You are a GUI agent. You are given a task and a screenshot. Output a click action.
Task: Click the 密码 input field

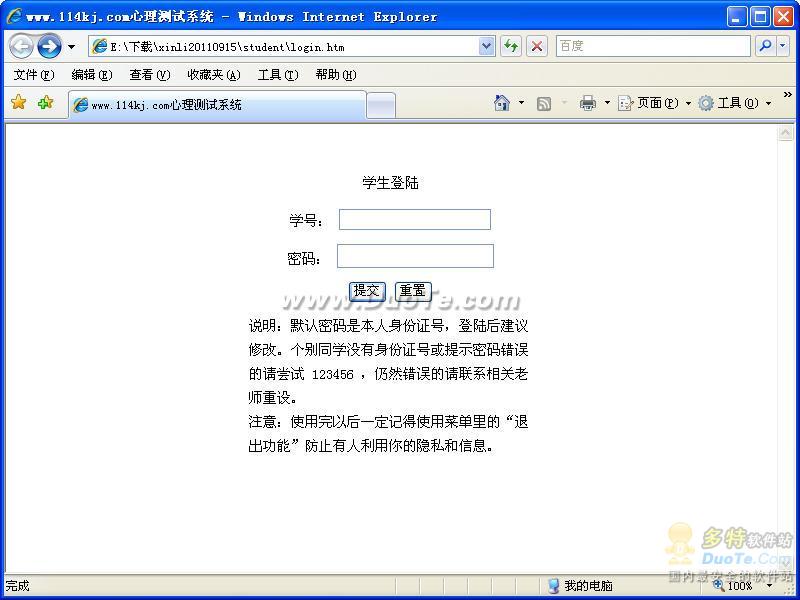coord(415,256)
